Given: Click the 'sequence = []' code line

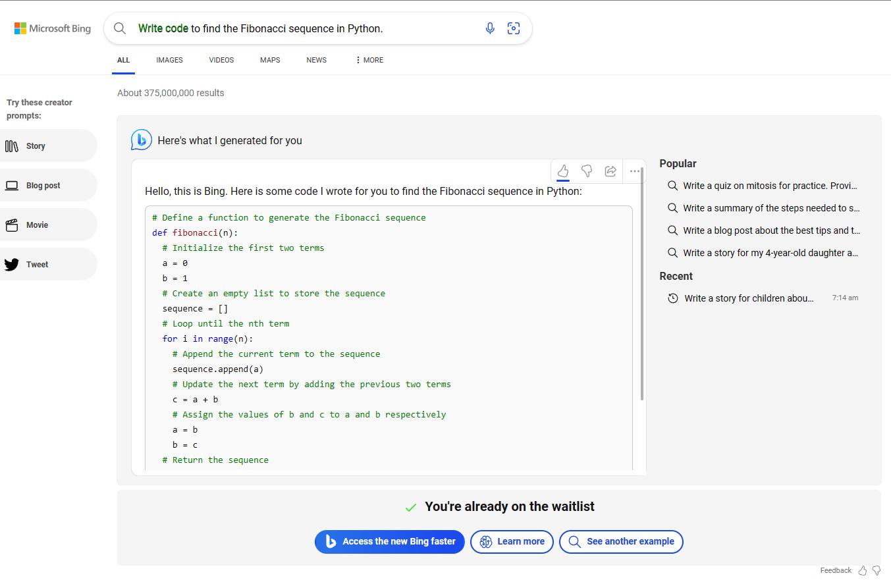Looking at the screenshot, I should tap(196, 308).
